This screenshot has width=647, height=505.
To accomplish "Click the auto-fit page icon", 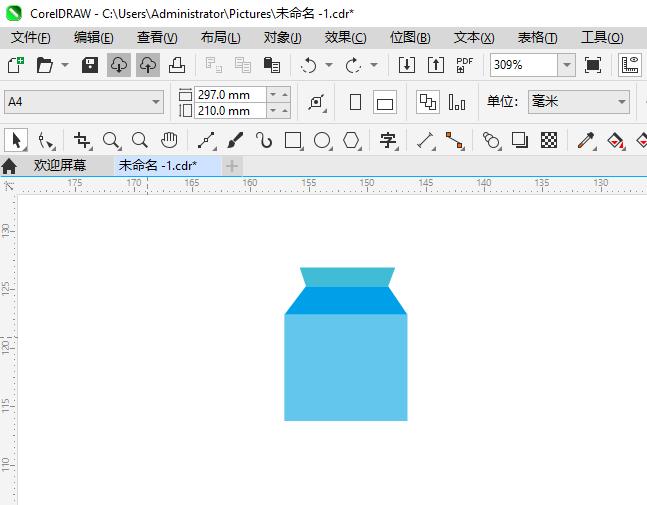I will click(x=316, y=102).
